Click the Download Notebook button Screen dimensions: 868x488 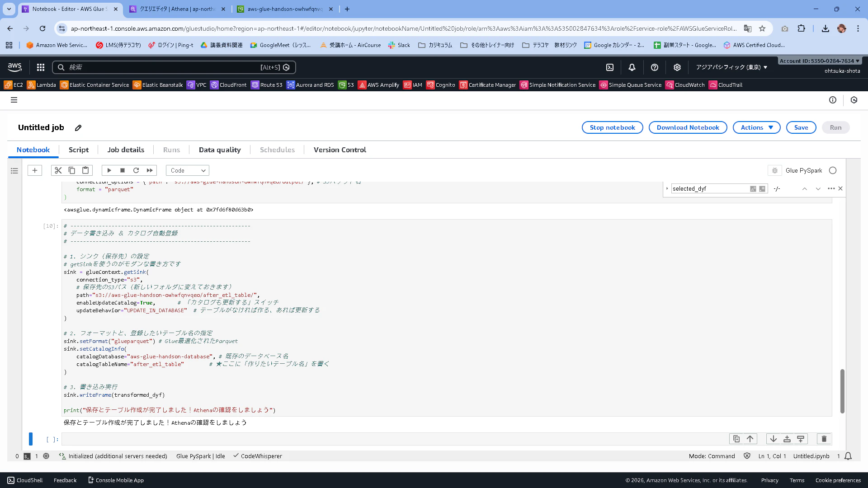688,127
